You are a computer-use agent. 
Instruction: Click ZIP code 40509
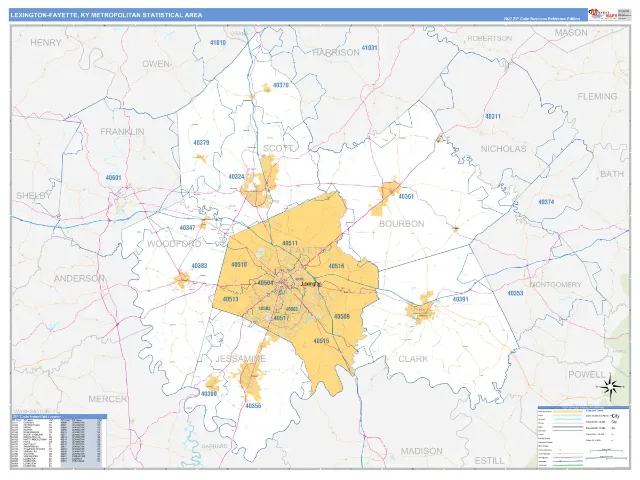(342, 316)
